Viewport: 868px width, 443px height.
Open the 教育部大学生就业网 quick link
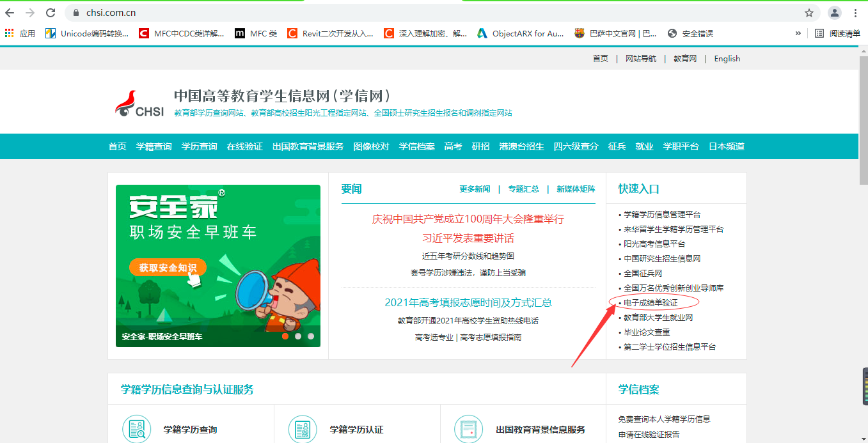pos(658,317)
